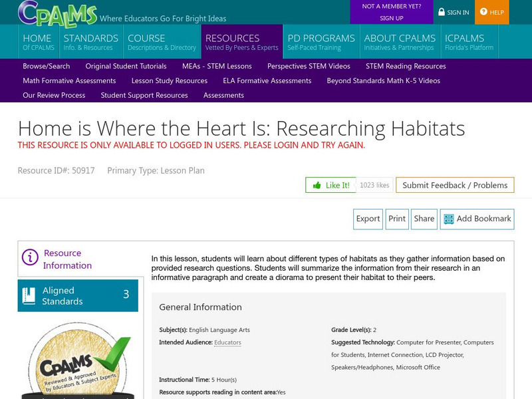Click Primary Type: Lesson Plan text
This screenshot has height=399, width=532.
[x=156, y=170]
